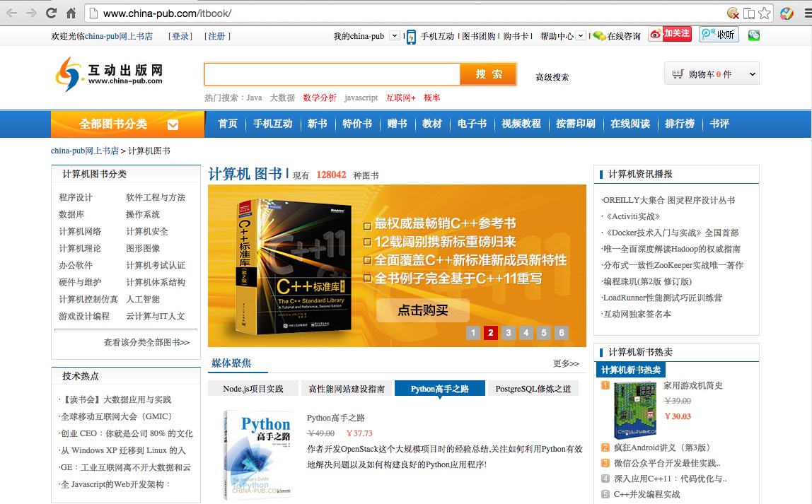This screenshot has width=812, height=504.
Task: Open the browser main menu
Action: (x=808, y=13)
